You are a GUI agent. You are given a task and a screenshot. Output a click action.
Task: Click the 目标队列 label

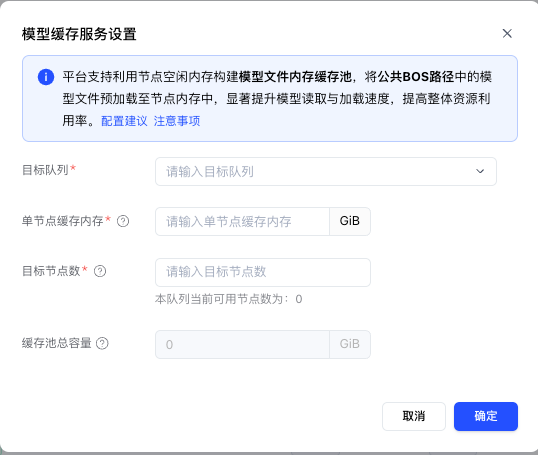45,170
